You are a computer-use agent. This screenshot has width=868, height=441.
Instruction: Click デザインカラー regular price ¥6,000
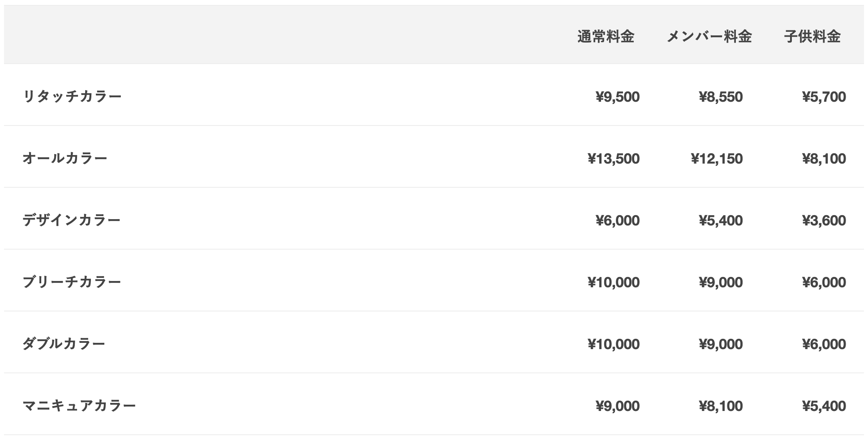point(618,220)
